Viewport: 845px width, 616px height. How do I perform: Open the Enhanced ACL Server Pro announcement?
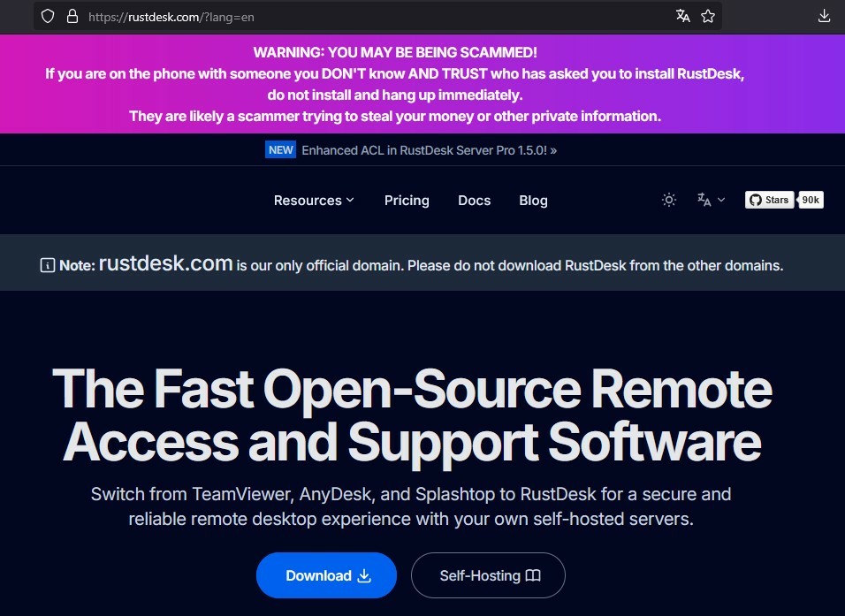429,150
